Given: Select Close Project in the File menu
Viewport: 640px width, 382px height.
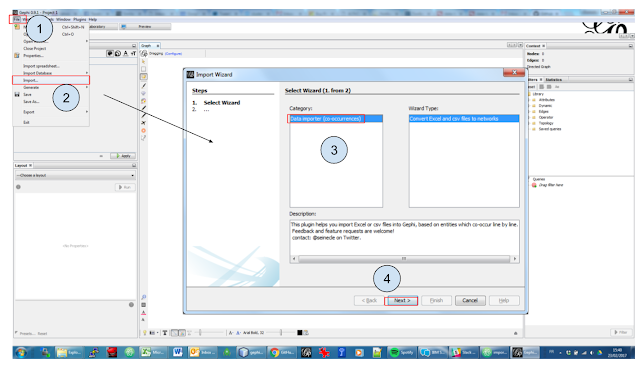Looking at the screenshot, I should tap(51, 48).
